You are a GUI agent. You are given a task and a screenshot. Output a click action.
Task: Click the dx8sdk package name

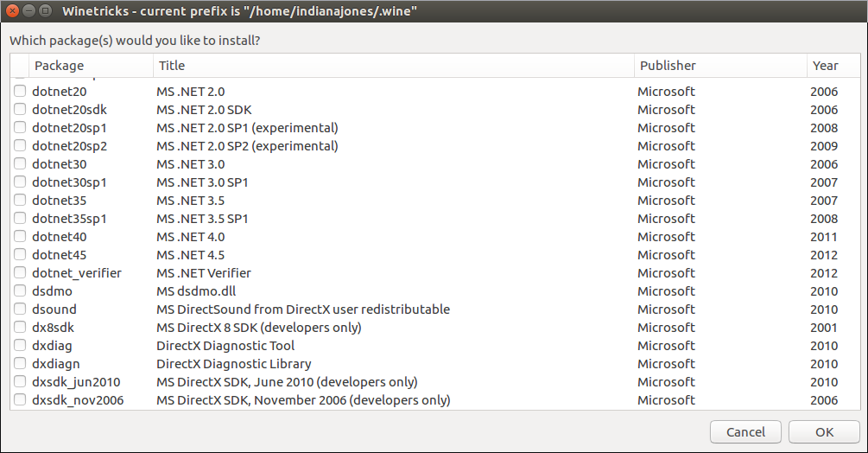(54, 328)
